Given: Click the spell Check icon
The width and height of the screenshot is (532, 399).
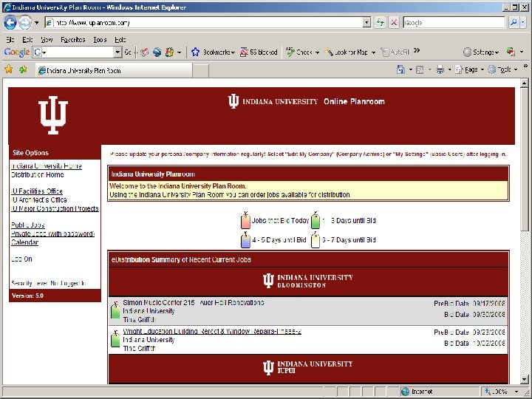Looking at the screenshot, I should pyautogui.click(x=290, y=52).
